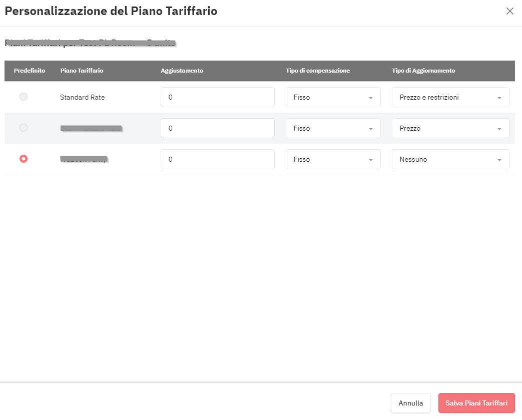The image size is (522, 420).
Task: Open the third row's 'Fisso' compensation dropdown
Action: point(333,159)
